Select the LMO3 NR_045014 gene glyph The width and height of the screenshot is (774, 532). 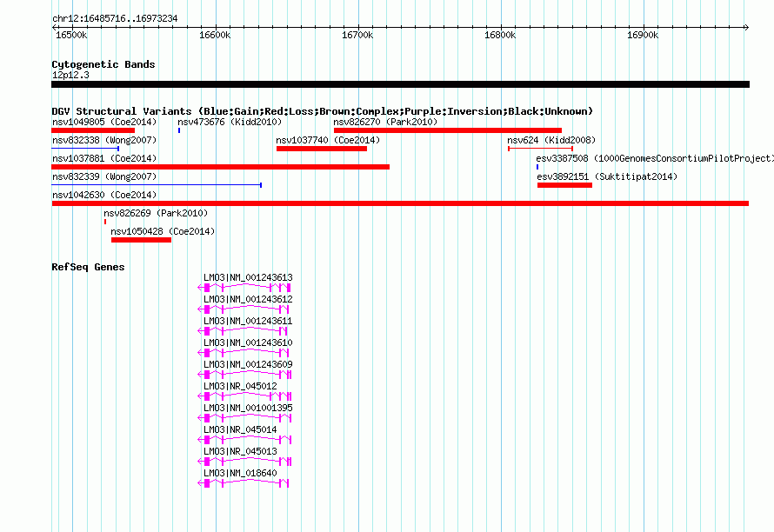pos(244,440)
